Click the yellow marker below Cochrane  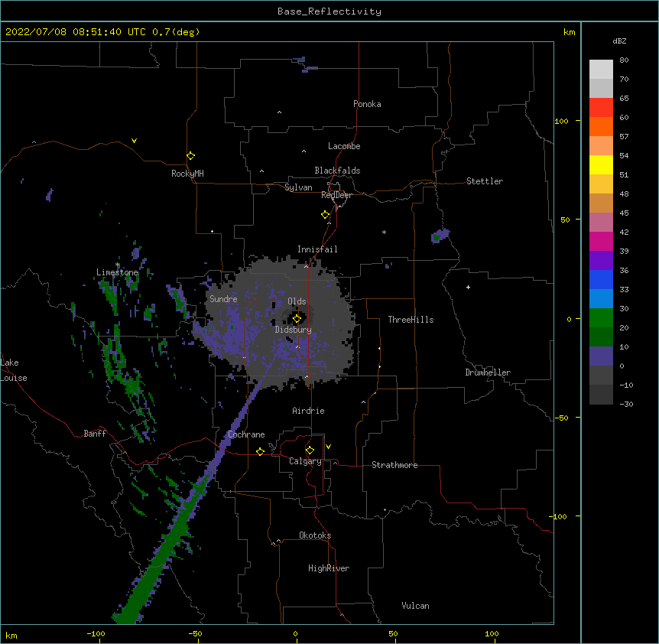coord(260,451)
